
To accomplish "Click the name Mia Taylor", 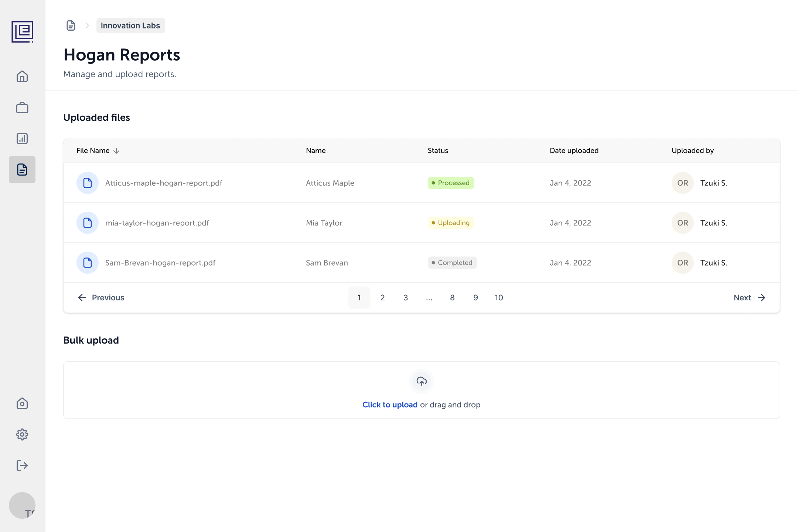I will click(x=324, y=223).
